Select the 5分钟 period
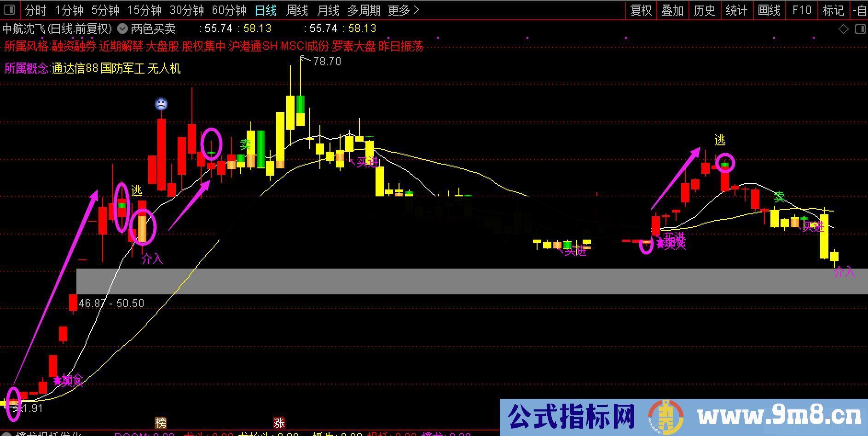The height and width of the screenshot is (436, 868). pos(105,10)
